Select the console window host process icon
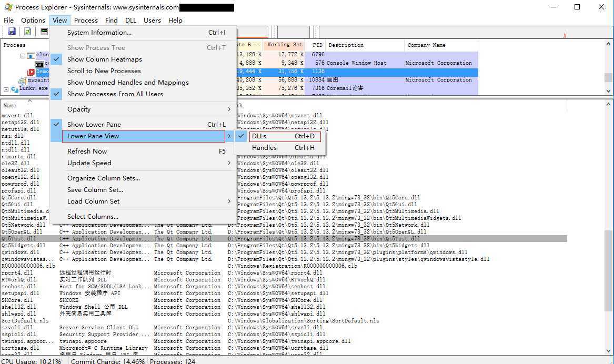 tap(39, 64)
